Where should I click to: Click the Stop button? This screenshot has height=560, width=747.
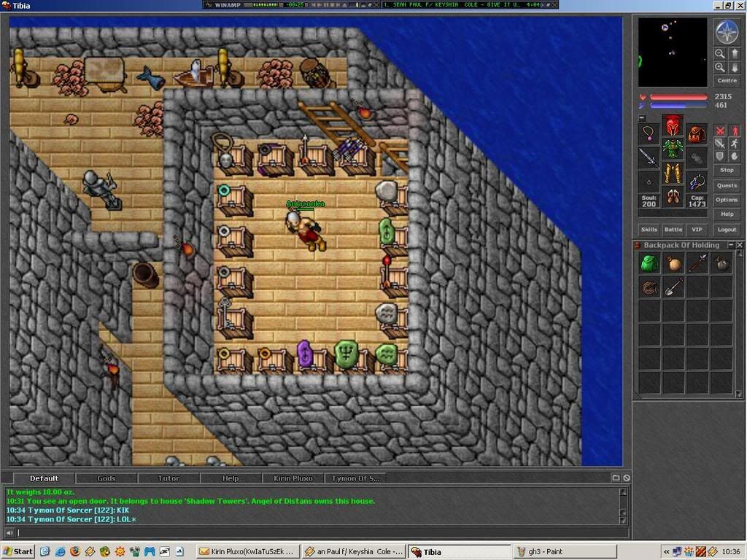tap(727, 170)
